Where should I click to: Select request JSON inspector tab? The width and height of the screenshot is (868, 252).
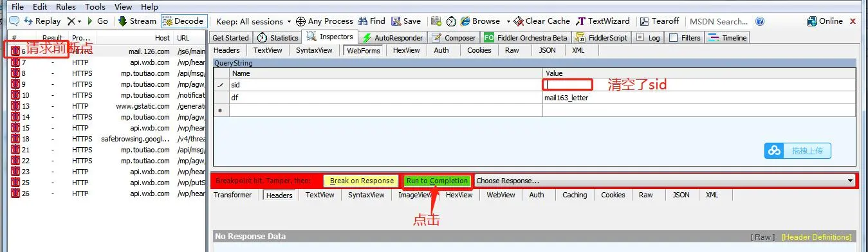[x=547, y=50]
